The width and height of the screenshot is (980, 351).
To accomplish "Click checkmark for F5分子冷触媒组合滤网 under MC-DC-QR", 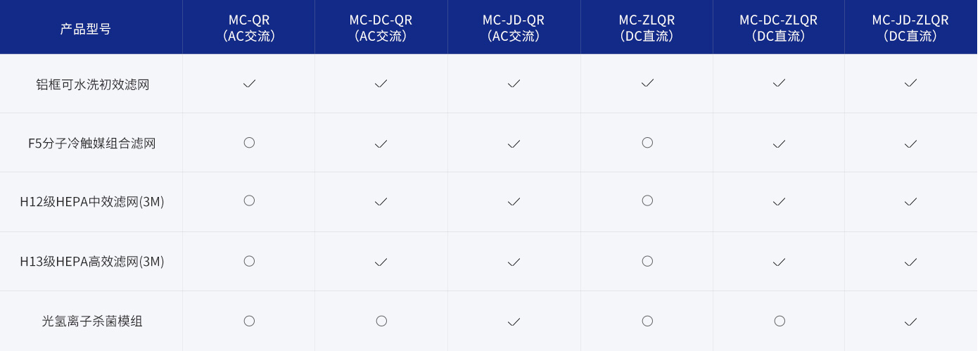I will [381, 143].
